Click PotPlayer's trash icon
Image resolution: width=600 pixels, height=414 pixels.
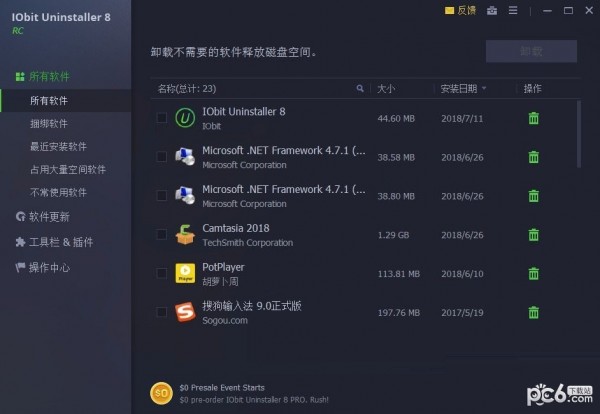pyautogui.click(x=533, y=274)
